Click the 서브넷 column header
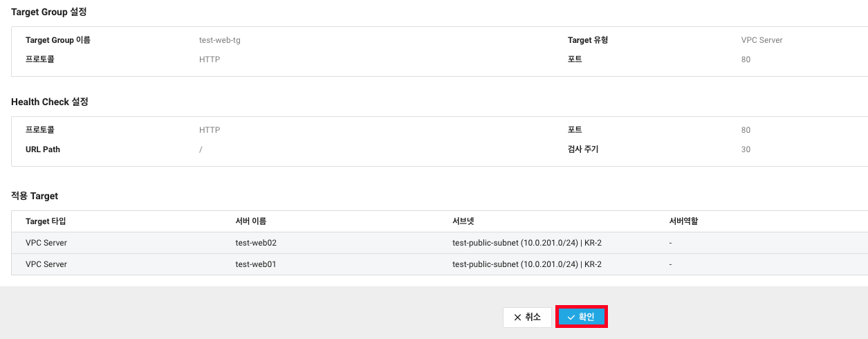Image resolution: width=868 pixels, height=339 pixels. [463, 221]
